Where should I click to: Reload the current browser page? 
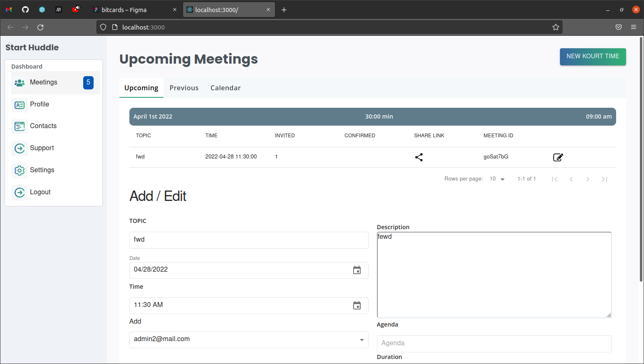point(40,27)
